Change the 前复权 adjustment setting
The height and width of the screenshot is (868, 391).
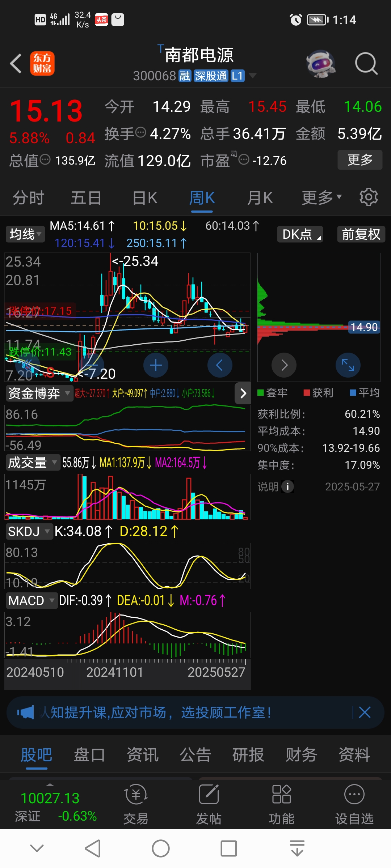click(x=361, y=234)
